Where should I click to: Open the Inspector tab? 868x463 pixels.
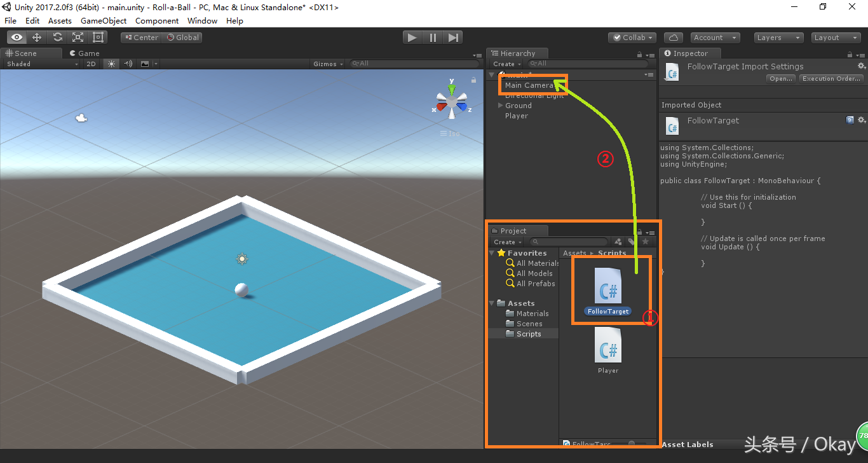click(x=691, y=53)
